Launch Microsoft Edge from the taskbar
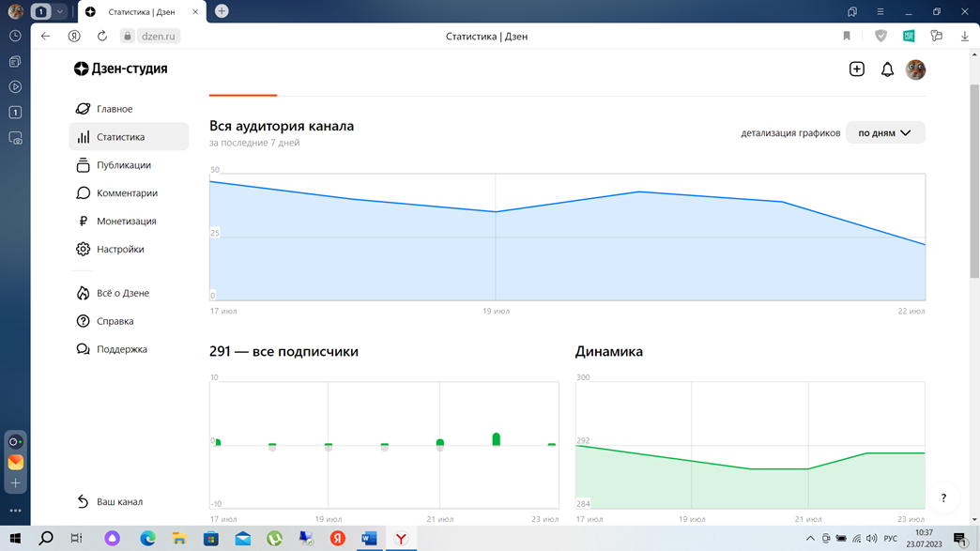This screenshot has width=980, height=551. click(147, 538)
